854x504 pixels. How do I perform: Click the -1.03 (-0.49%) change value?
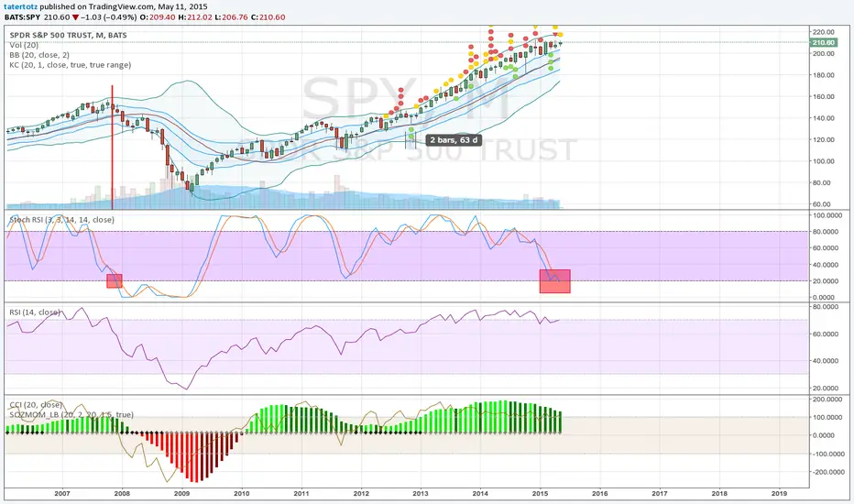pyautogui.click(x=109, y=16)
